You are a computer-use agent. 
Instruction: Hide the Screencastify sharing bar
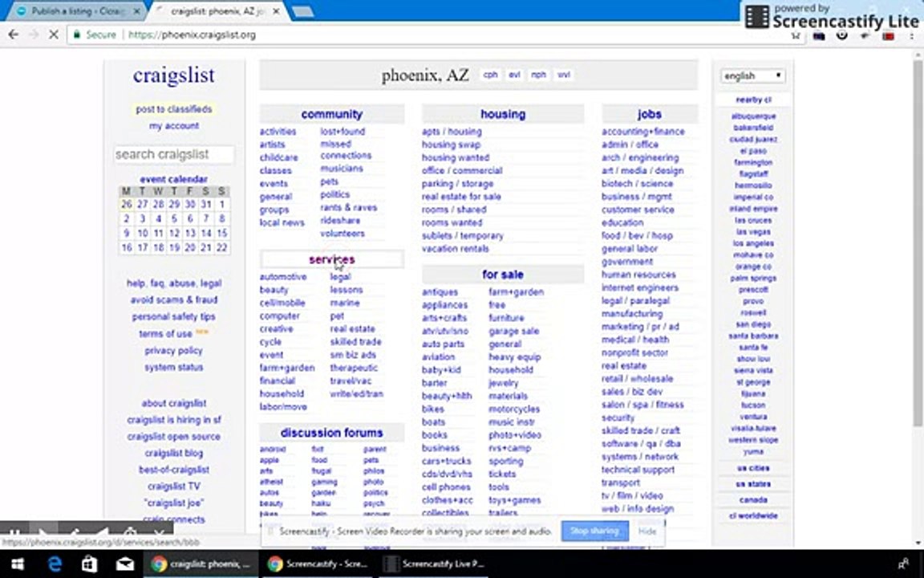point(647,531)
